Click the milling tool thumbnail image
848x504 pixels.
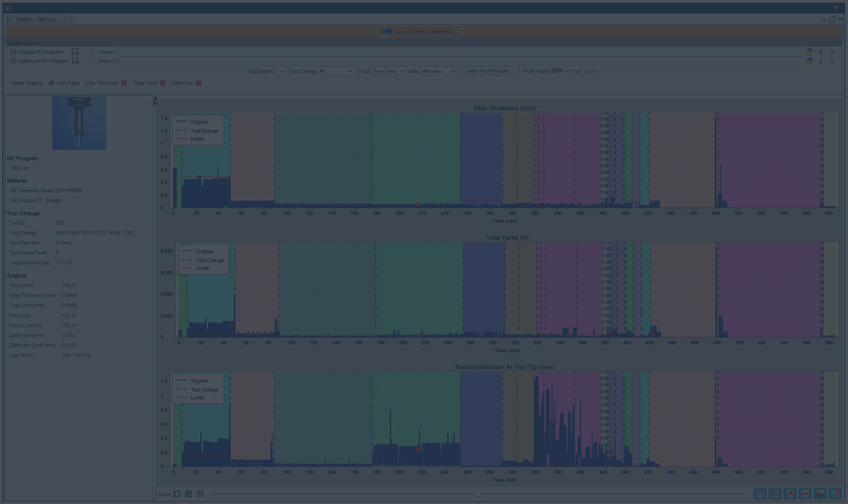pyautogui.click(x=79, y=123)
